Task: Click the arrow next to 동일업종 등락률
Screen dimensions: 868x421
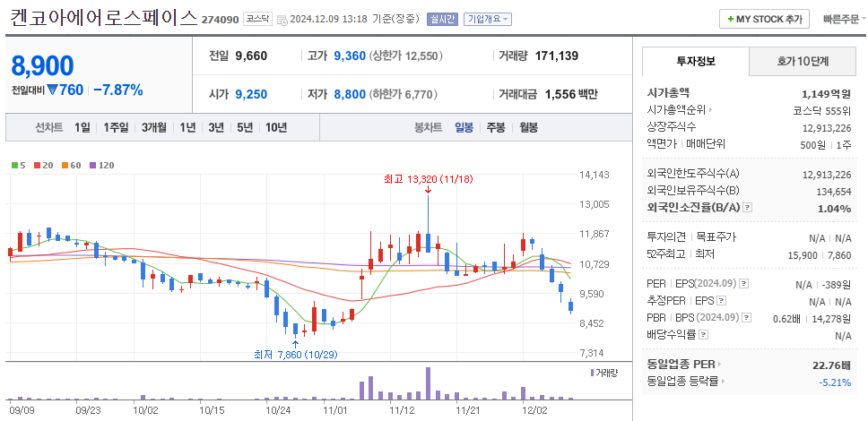Action: 724,382
